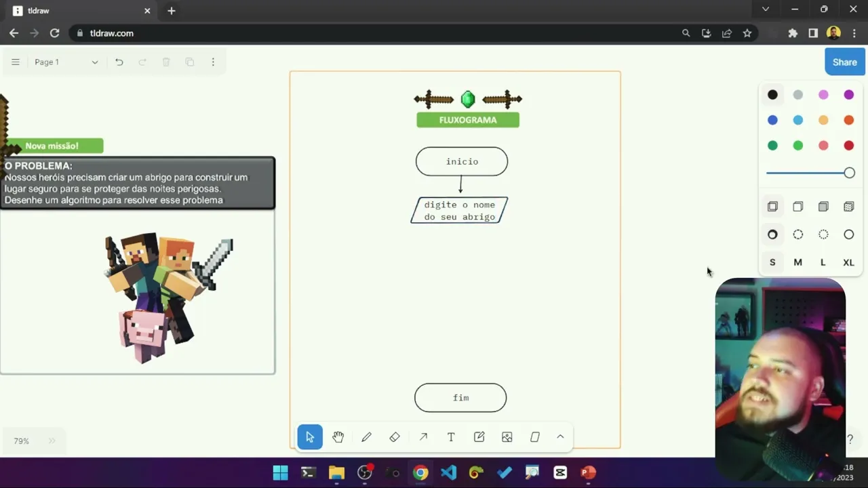The width and height of the screenshot is (868, 488).
Task: Select the Select pointer tool
Action: coord(310,437)
